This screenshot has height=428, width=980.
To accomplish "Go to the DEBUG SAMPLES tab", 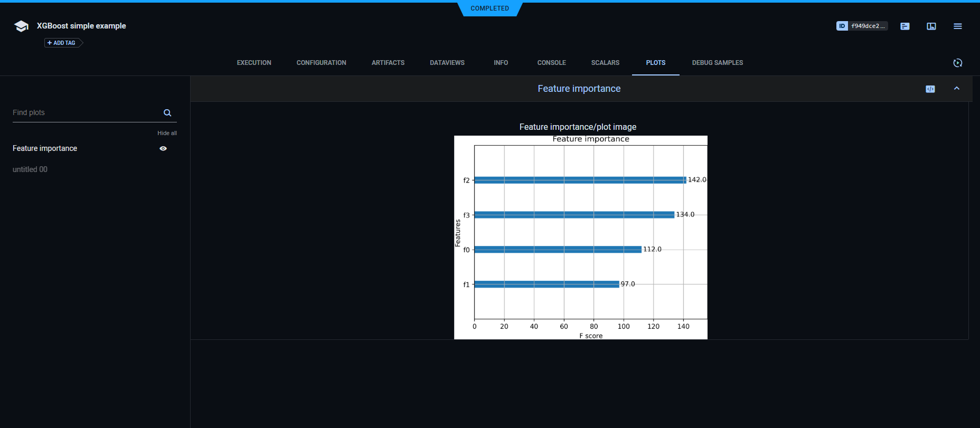I will pyautogui.click(x=717, y=63).
